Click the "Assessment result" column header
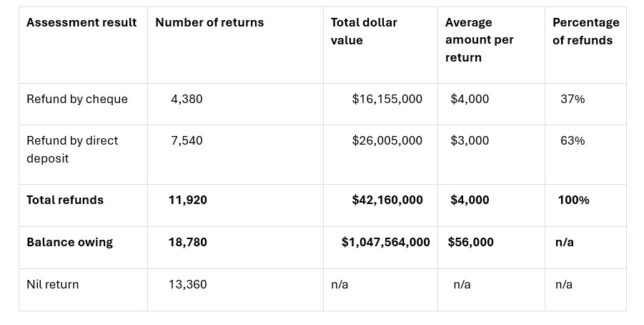Image resolution: width=644 pixels, height=325 pixels. pyautogui.click(x=81, y=23)
